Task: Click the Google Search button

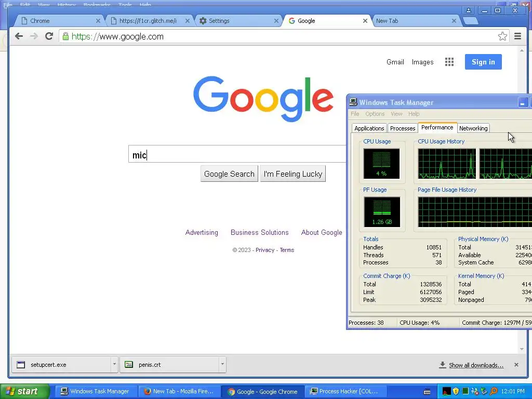Action: click(x=229, y=174)
